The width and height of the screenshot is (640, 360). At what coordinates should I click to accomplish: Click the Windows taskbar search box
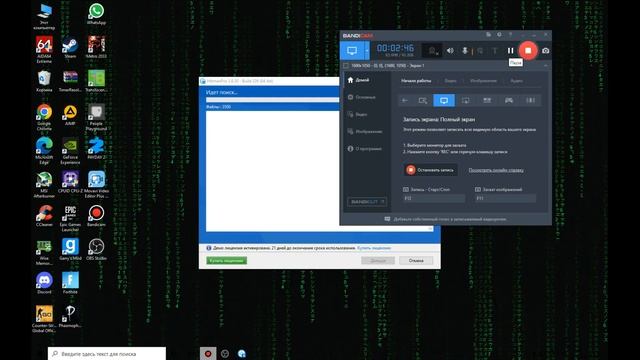(107, 354)
